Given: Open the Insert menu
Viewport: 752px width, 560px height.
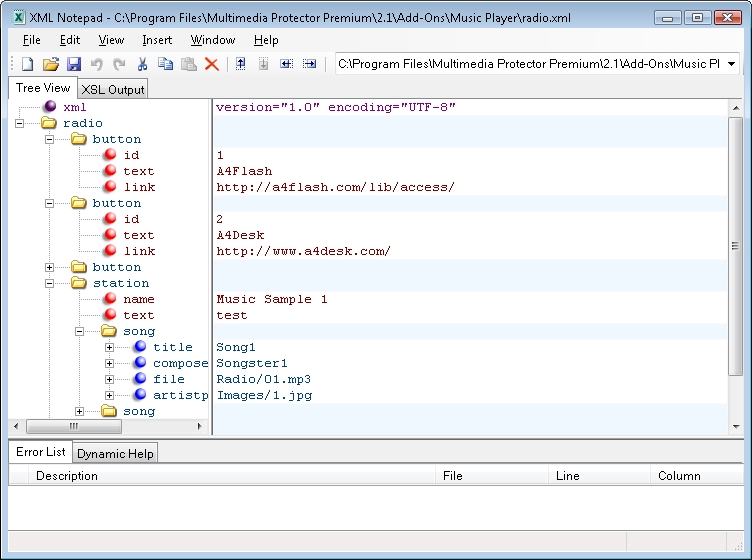Looking at the screenshot, I should [157, 40].
